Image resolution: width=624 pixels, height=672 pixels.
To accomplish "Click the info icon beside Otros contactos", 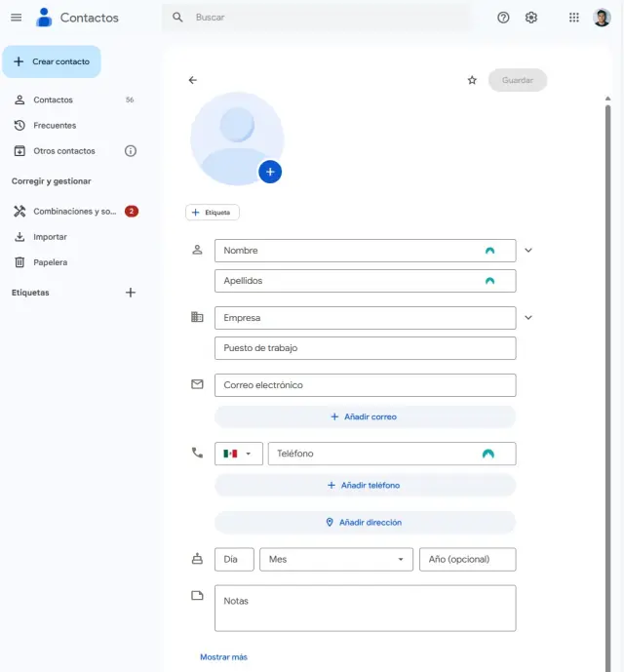I will click(131, 151).
